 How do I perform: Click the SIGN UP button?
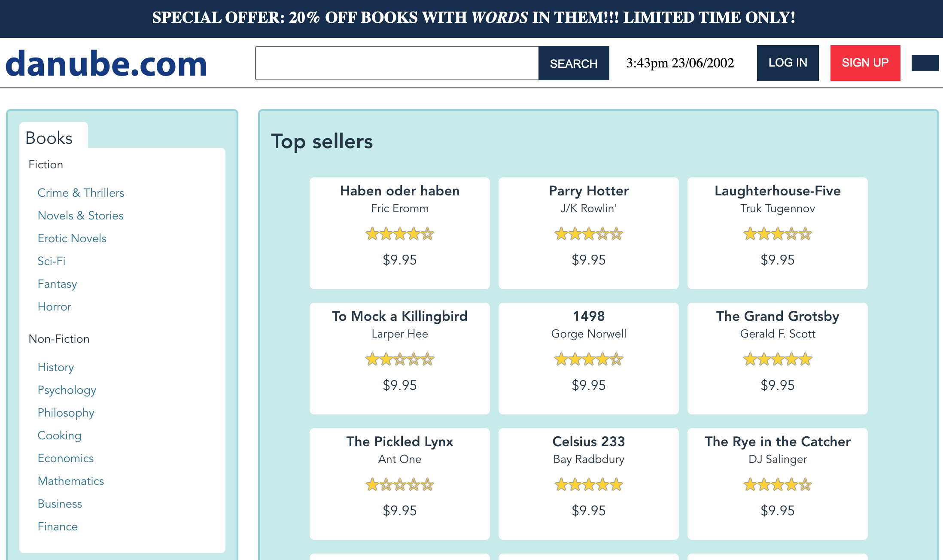click(865, 63)
